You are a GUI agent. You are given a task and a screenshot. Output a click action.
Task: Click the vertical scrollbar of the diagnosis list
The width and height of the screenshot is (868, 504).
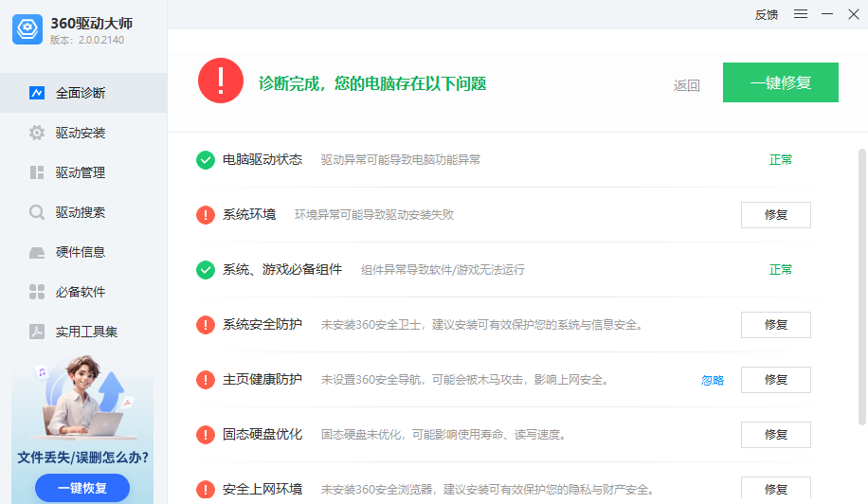(861, 284)
